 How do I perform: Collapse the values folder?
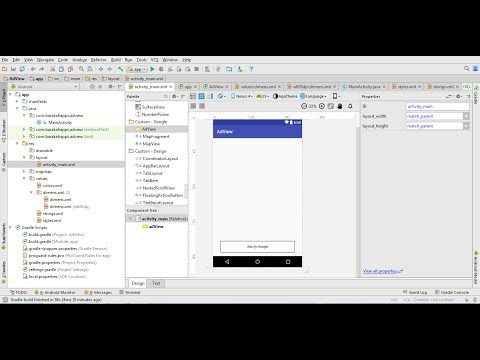pos(24,178)
